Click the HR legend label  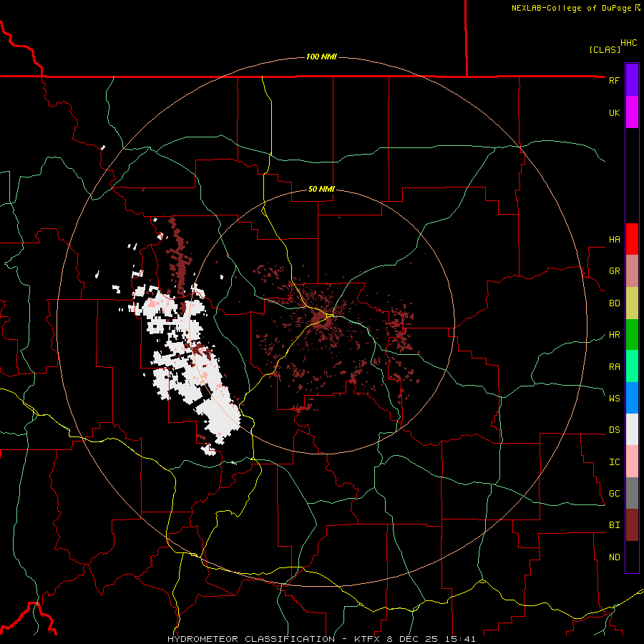click(614, 335)
